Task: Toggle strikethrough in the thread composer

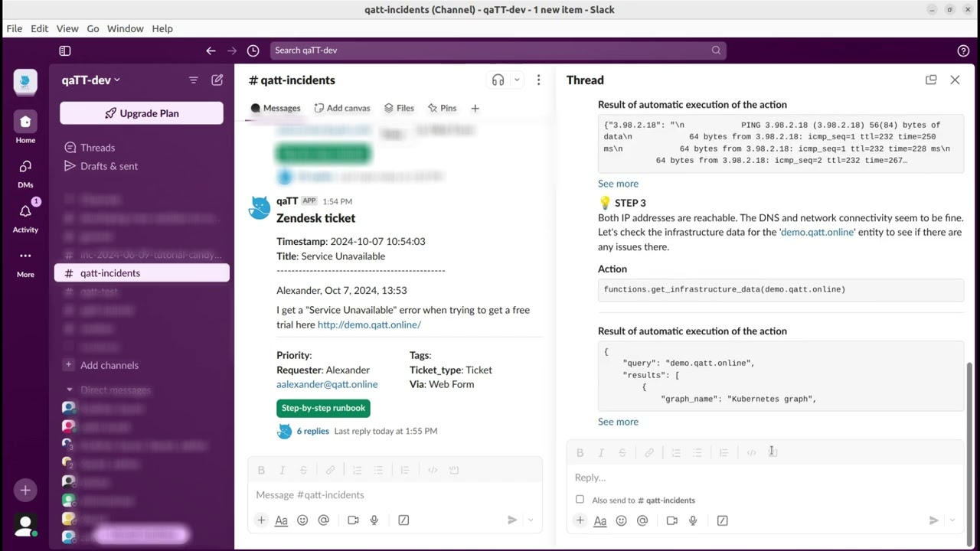Action: pyautogui.click(x=622, y=453)
